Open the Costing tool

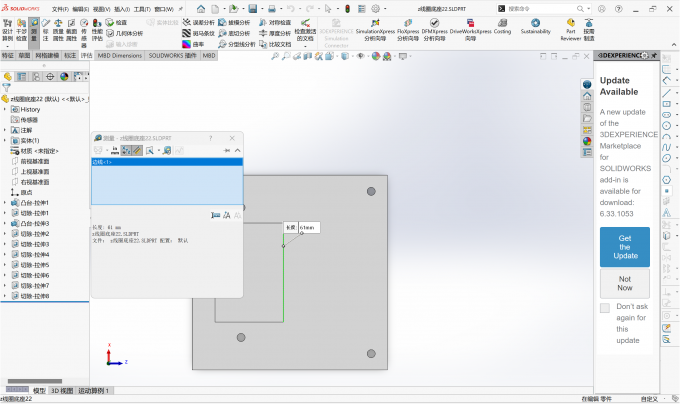click(502, 27)
